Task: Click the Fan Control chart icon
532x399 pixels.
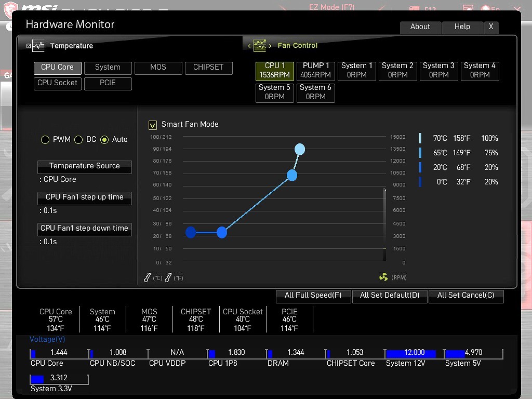Action: coord(259,45)
